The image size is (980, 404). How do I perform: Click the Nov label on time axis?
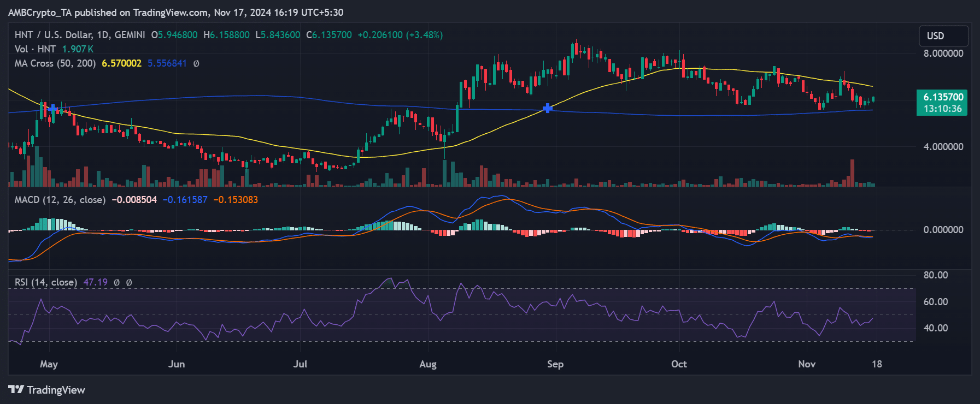coord(807,364)
